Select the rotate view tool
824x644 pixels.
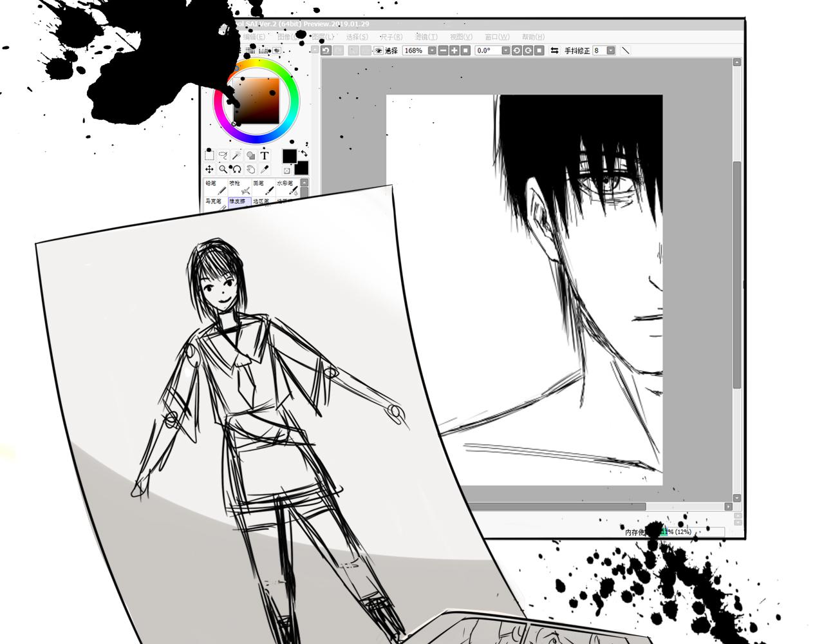click(x=236, y=169)
